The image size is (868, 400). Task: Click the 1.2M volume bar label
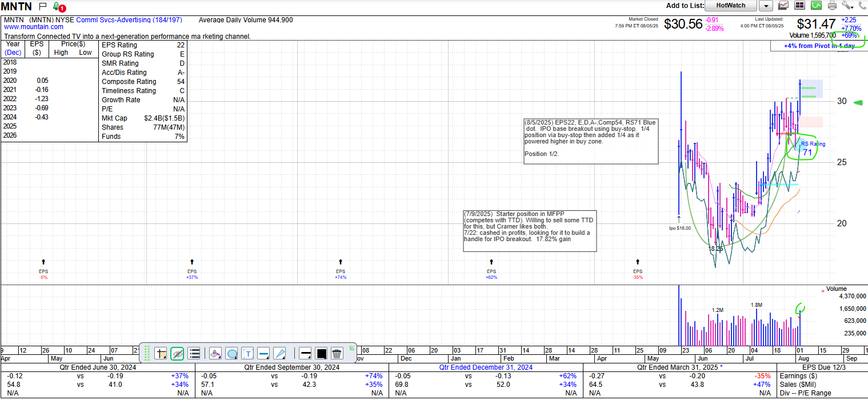pos(718,310)
